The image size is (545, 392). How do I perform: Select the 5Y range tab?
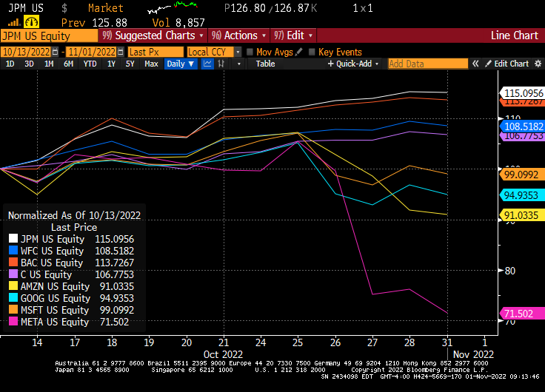click(130, 64)
